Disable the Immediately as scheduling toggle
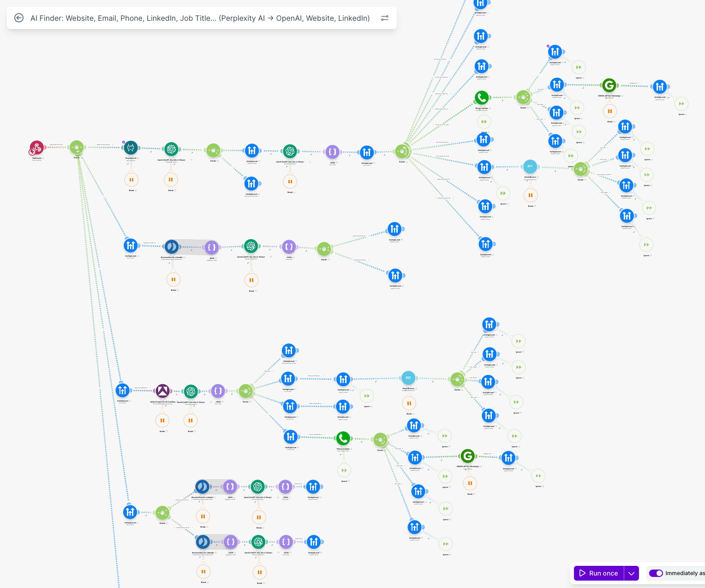This screenshot has height=588, width=705. tap(656, 573)
